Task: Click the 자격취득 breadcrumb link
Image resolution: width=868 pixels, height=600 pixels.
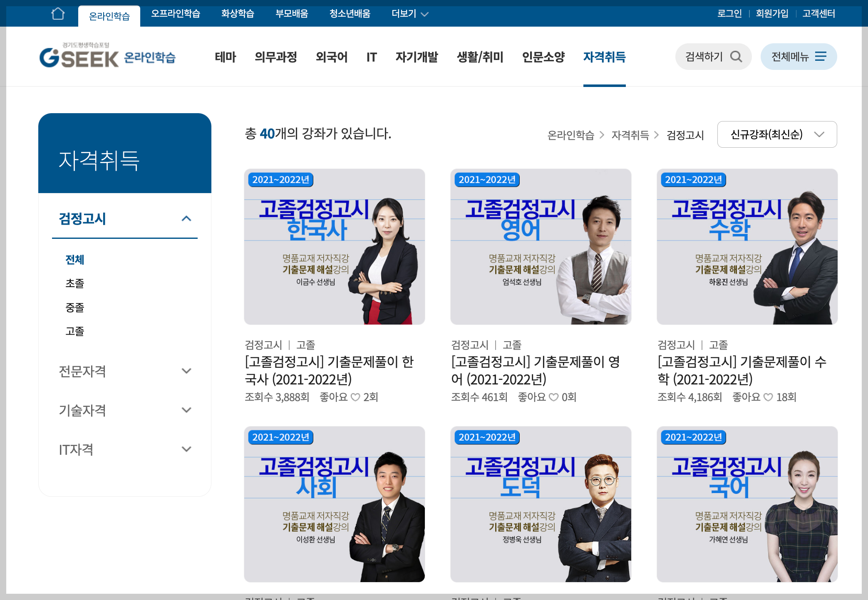Action: tap(630, 135)
